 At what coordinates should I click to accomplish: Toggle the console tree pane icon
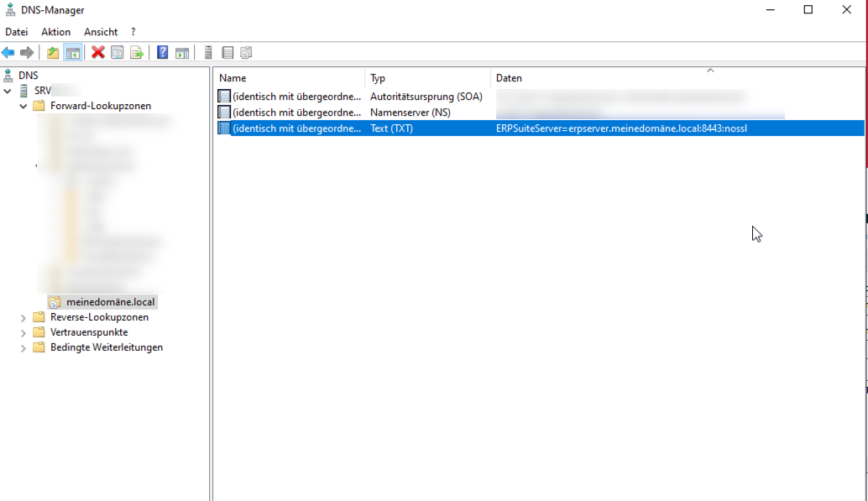tap(73, 53)
